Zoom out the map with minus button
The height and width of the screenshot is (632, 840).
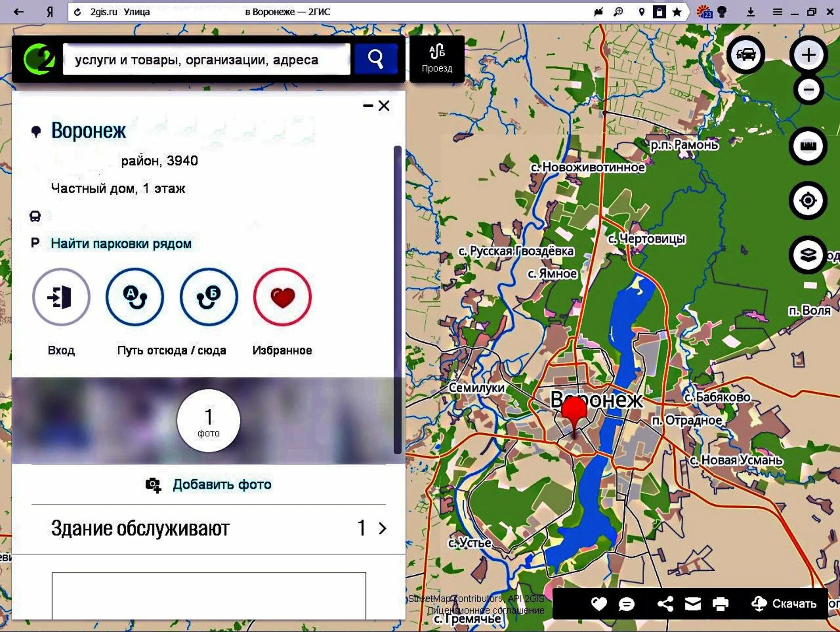(x=808, y=90)
